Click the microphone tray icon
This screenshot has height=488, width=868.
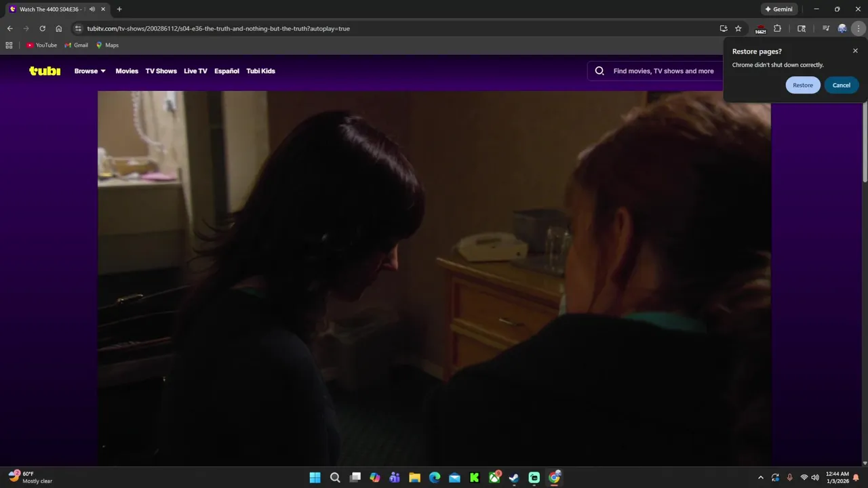point(790,478)
